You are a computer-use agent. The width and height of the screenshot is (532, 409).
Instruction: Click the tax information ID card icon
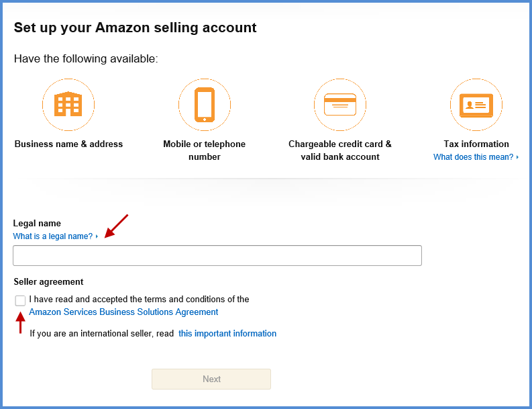tap(476, 105)
